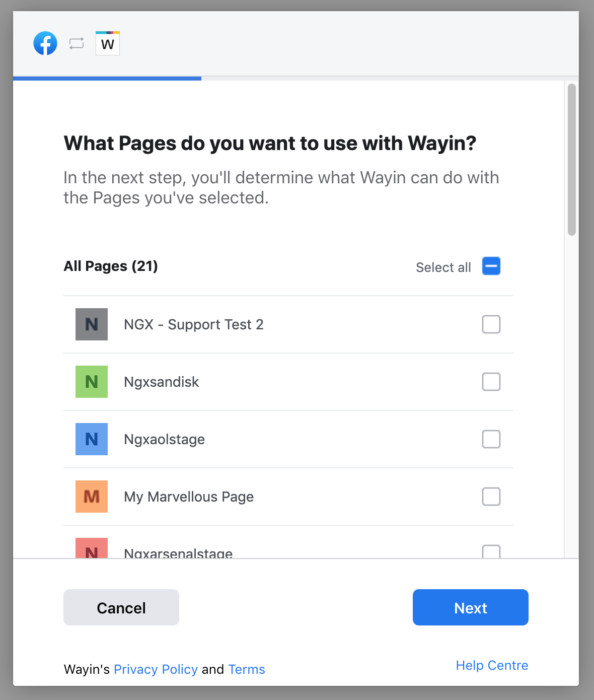
Task: Select the 'Ngxaolstage' page name
Action: click(165, 439)
